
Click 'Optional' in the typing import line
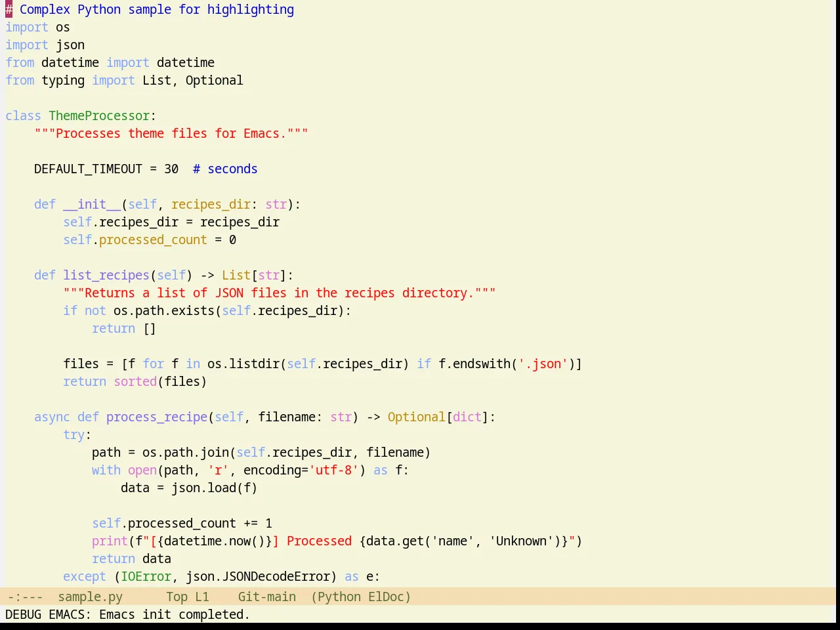pyautogui.click(x=214, y=80)
